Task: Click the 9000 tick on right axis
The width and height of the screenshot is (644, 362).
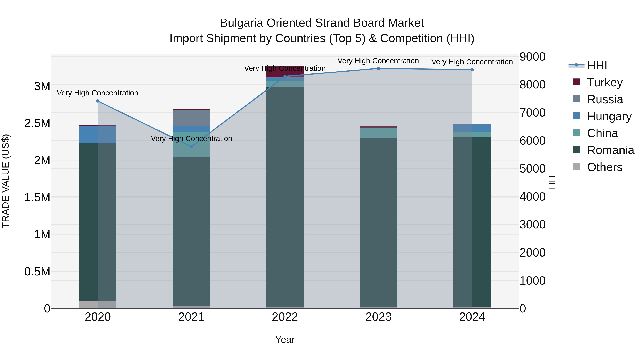Action: point(533,57)
